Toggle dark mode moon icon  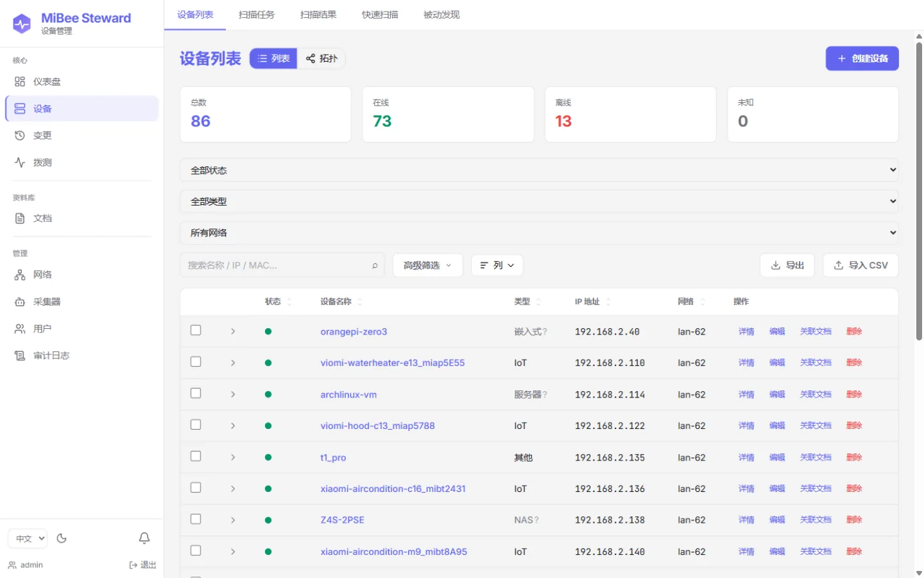tap(62, 538)
